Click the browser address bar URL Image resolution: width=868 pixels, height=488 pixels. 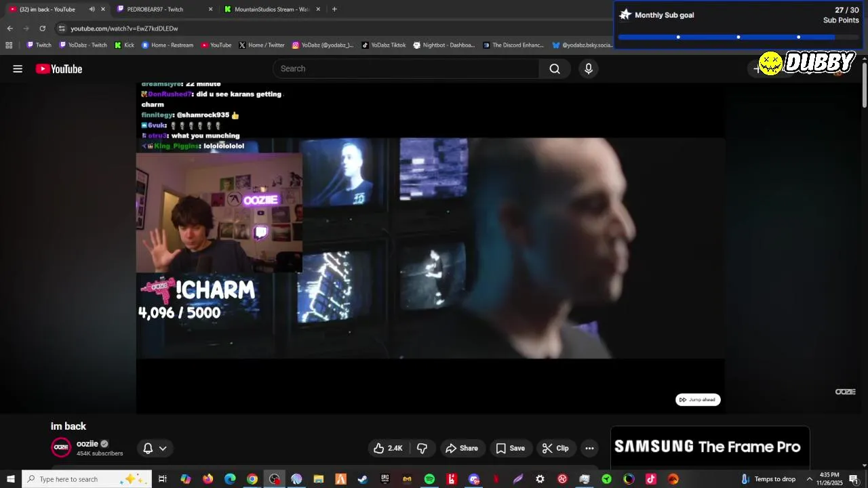click(124, 28)
